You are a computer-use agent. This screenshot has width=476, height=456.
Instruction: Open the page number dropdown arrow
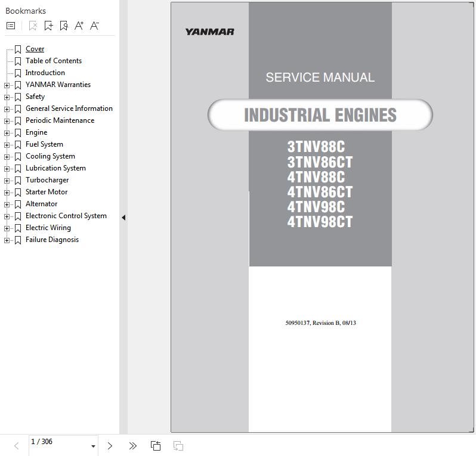93,446
